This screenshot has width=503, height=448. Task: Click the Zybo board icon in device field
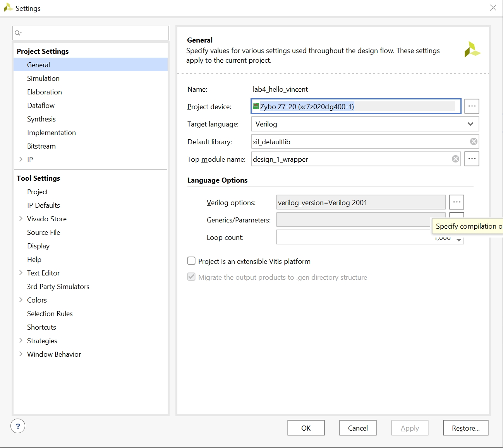coord(256,106)
